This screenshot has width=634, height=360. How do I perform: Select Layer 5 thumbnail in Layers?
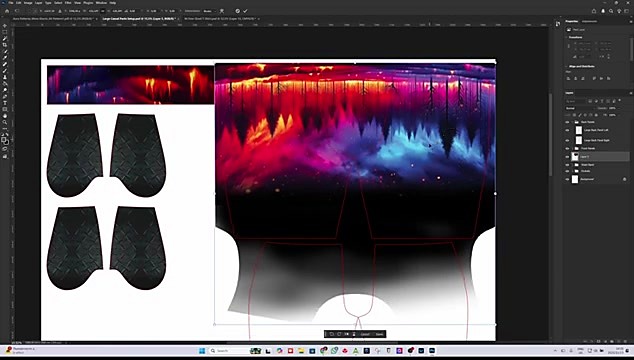click(x=575, y=157)
